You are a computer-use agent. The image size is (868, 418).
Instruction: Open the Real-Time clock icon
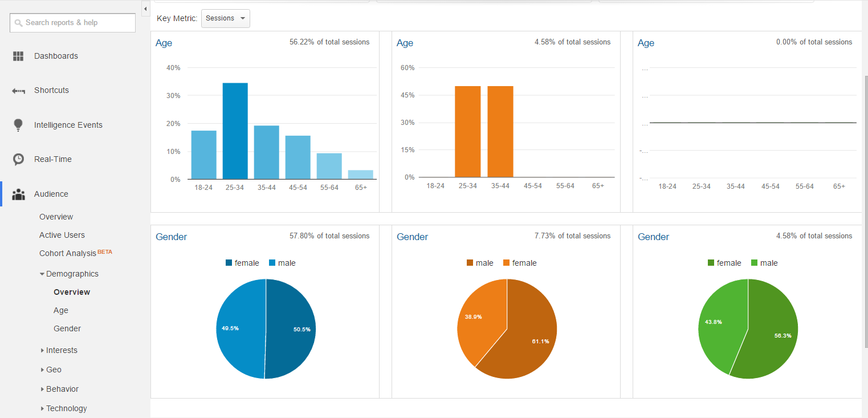[x=19, y=159]
